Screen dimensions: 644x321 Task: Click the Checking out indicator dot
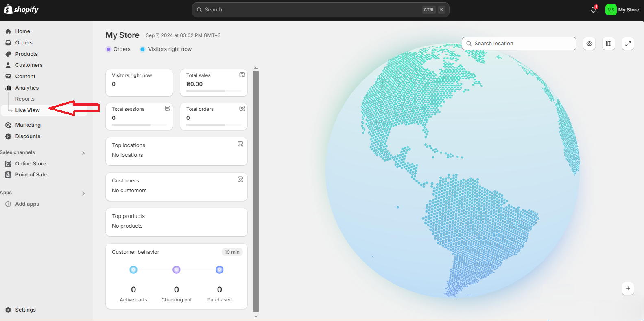point(177,270)
